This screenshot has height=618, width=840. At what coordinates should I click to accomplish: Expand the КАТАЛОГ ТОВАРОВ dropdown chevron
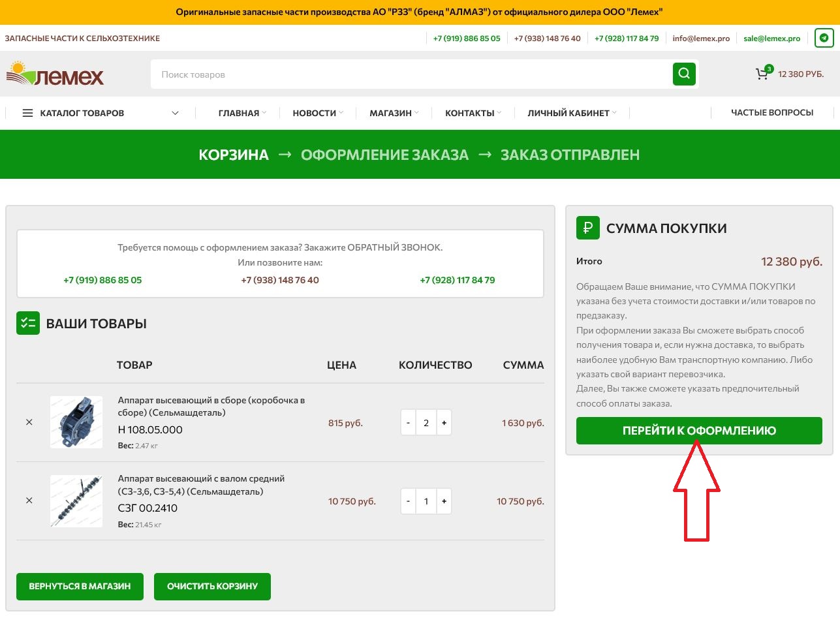(x=175, y=112)
